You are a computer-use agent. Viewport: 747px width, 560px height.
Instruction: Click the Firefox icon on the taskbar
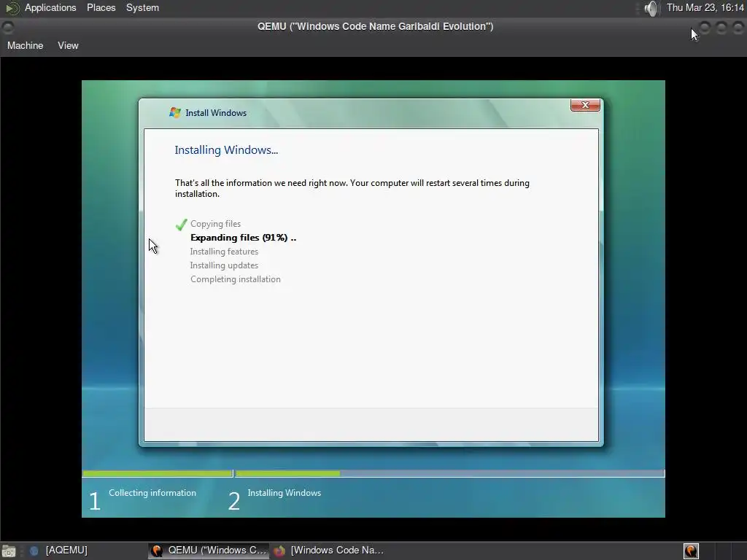point(279,551)
